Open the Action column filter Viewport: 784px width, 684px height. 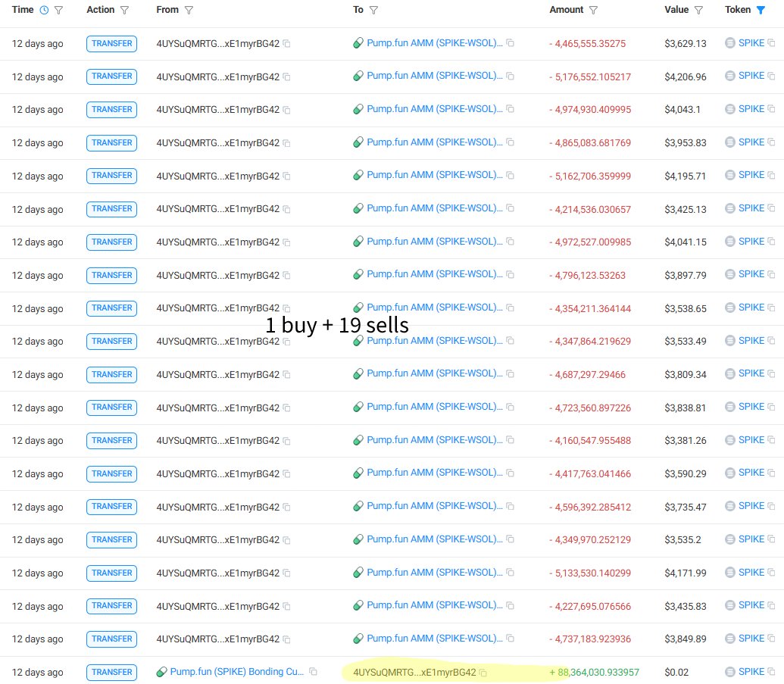(x=124, y=10)
